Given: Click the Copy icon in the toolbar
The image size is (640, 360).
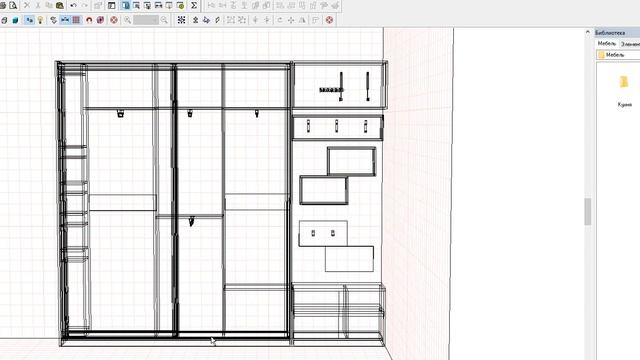Looking at the screenshot, I should [x=49, y=6].
